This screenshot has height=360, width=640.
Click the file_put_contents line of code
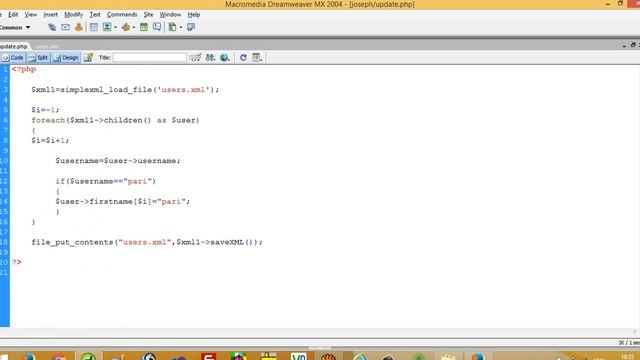point(147,242)
